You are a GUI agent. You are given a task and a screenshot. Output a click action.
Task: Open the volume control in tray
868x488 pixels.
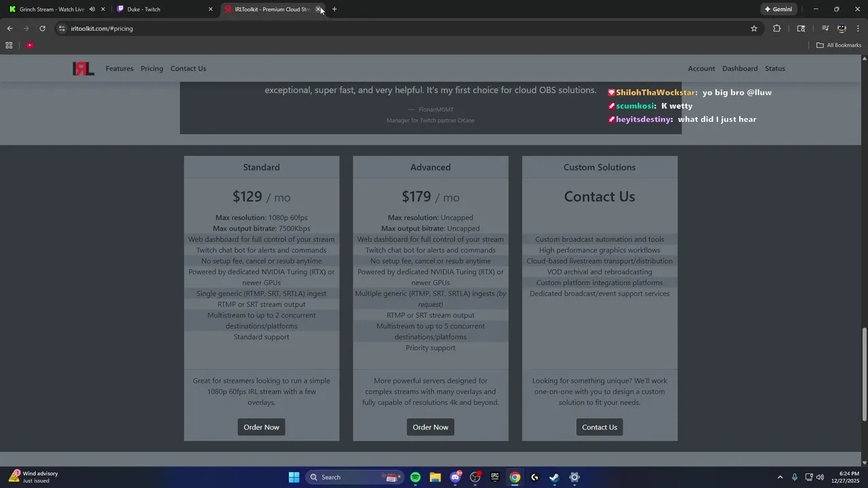point(820,477)
